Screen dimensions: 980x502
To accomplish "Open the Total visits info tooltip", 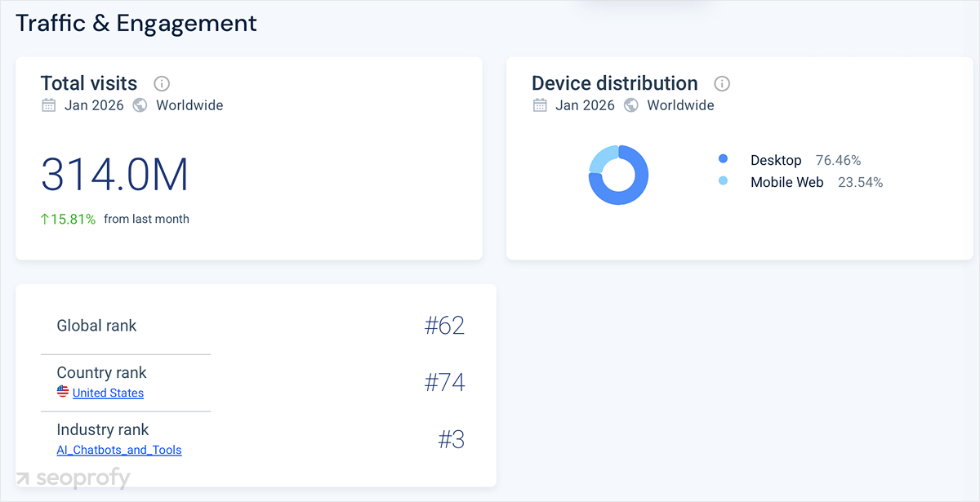I will pyautogui.click(x=161, y=83).
